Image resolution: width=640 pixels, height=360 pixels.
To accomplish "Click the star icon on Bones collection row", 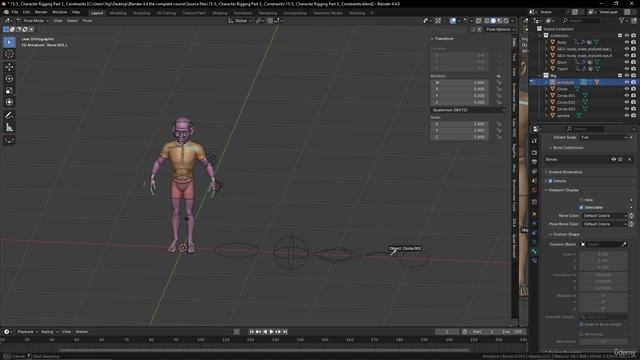I will [x=620, y=159].
